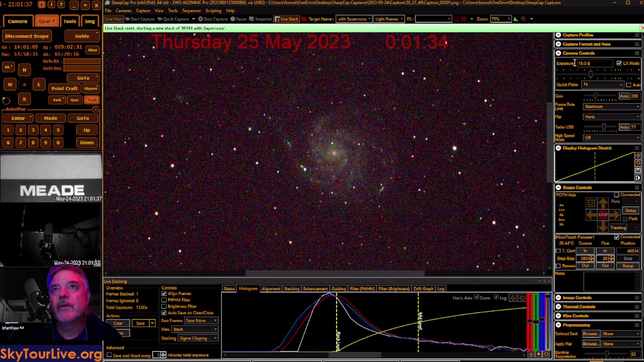The image size is (644, 362).
Task: Click the Quick Capture toolbar icon
Action: click(173, 19)
